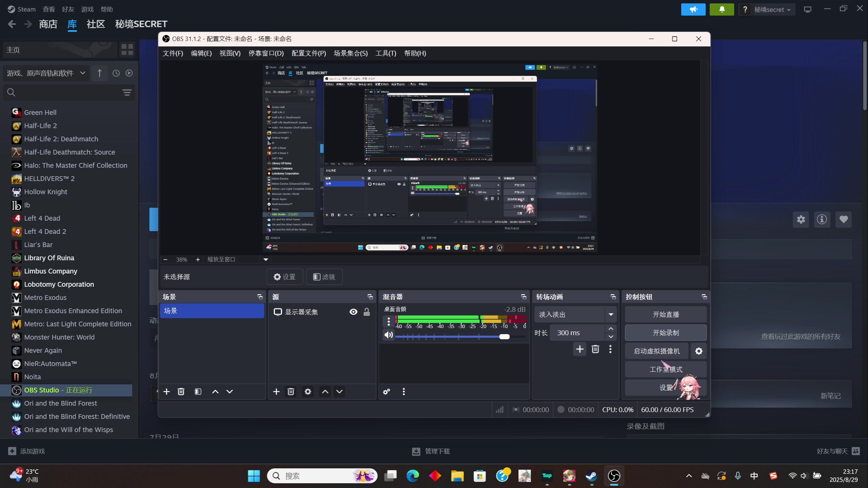This screenshot has height=488, width=868.
Task: Mute 桌面音频 with speaker icon
Action: click(x=389, y=335)
